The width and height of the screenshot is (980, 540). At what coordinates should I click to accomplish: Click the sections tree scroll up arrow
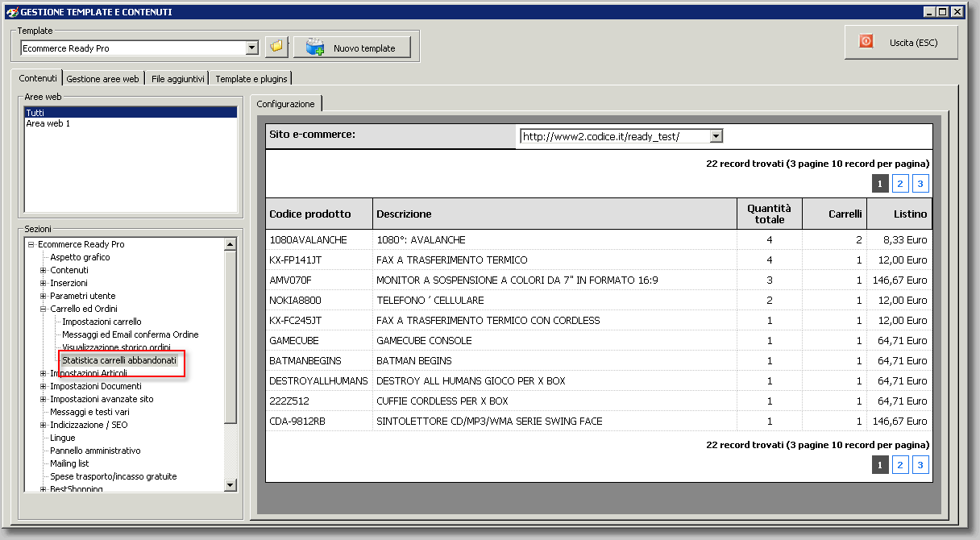tap(230, 244)
